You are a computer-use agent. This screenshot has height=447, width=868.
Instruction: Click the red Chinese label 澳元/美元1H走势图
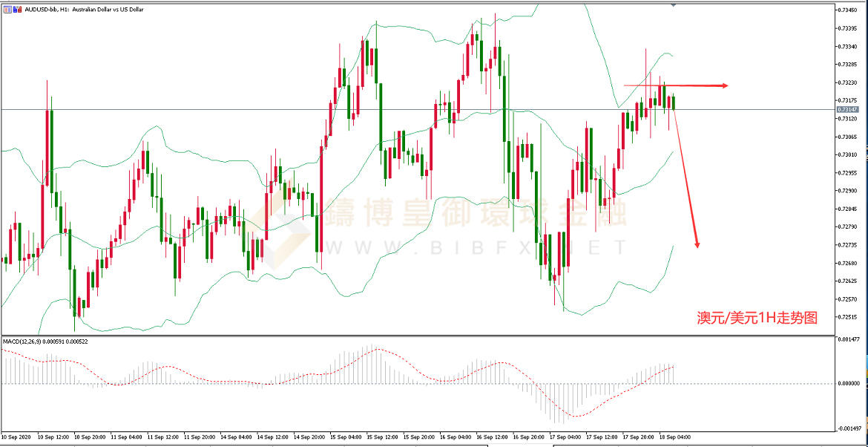click(x=757, y=317)
